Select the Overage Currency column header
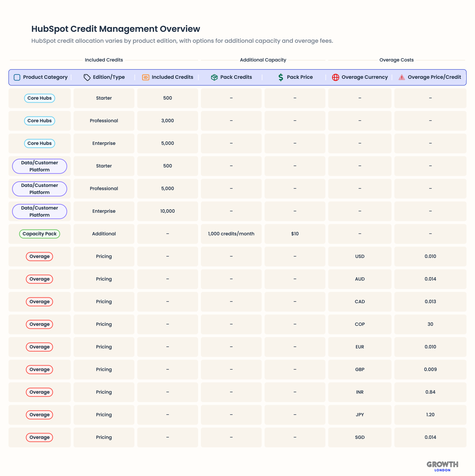The height and width of the screenshot is (476, 475). click(x=365, y=77)
